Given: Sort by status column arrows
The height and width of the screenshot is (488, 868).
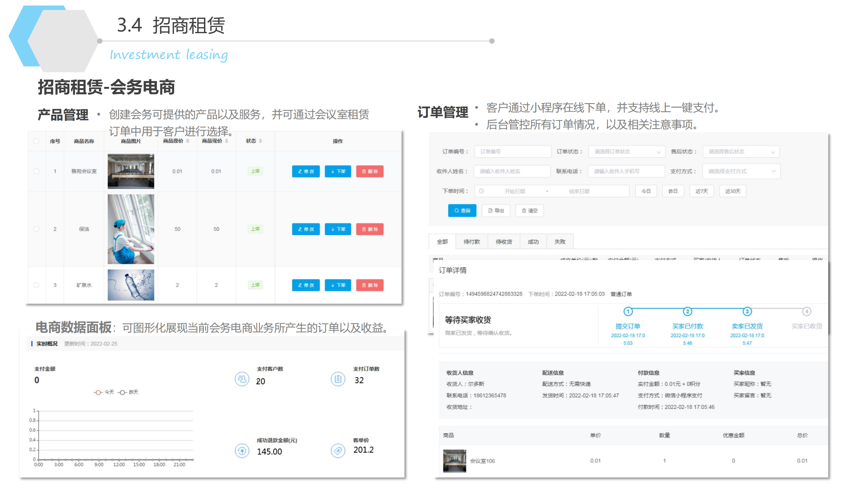Looking at the screenshot, I should click(260, 141).
